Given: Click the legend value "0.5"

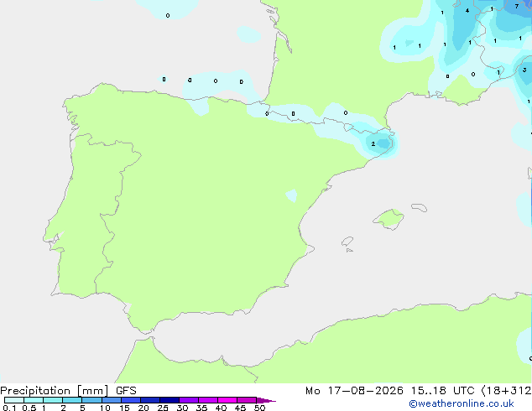Looking at the screenshot, I should (x=29, y=408).
